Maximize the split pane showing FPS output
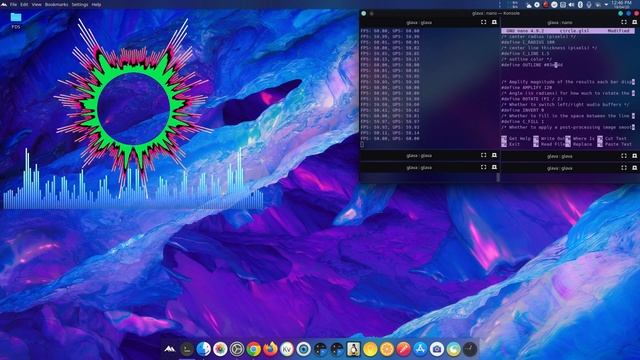 tap(484, 22)
